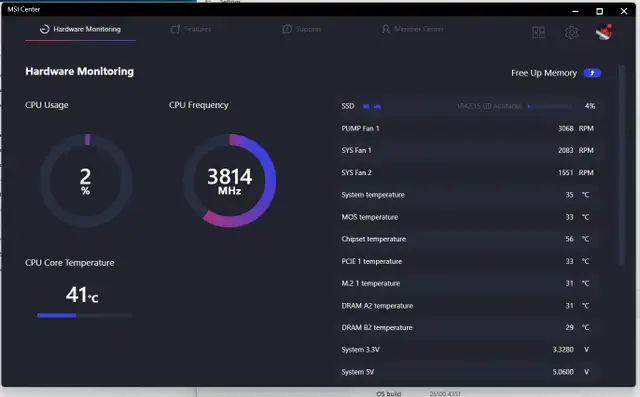The height and width of the screenshot is (397, 640).
Task: Click the SSD usage bar
Action: point(549,106)
